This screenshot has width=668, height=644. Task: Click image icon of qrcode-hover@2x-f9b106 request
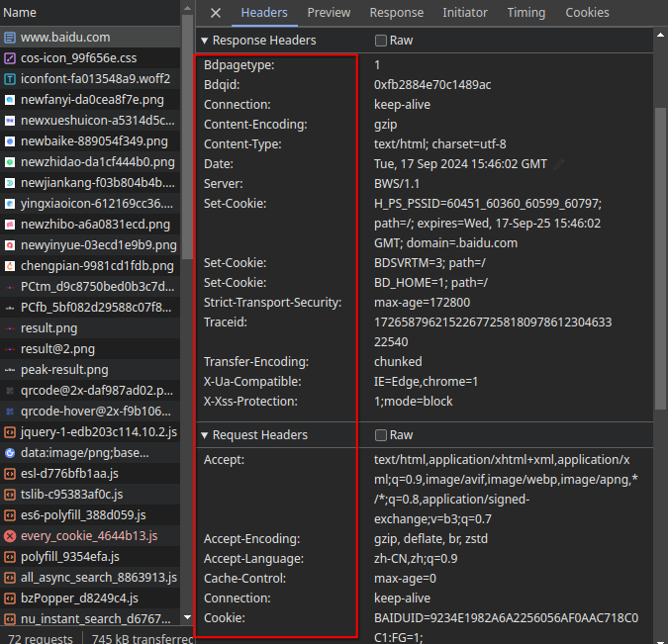coord(10,412)
